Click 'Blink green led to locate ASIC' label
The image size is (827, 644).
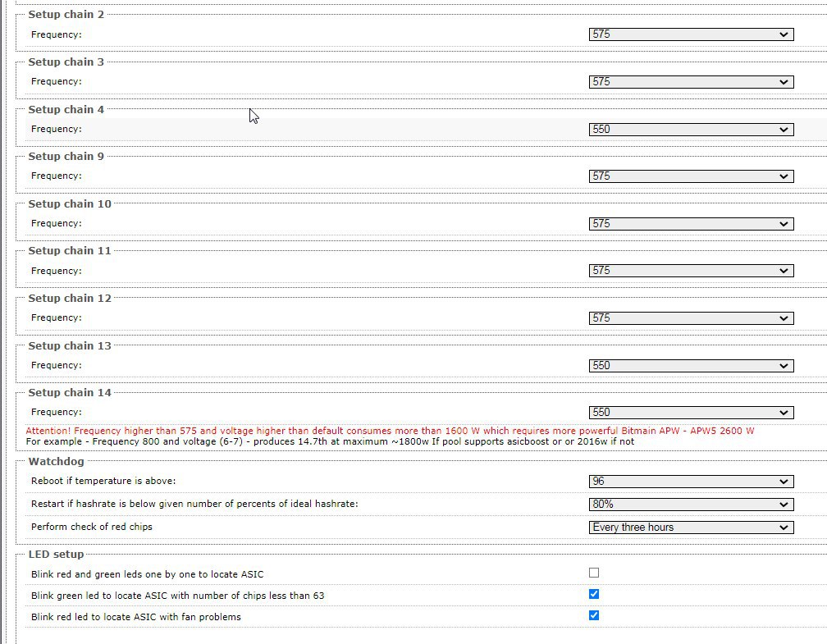[178, 596]
